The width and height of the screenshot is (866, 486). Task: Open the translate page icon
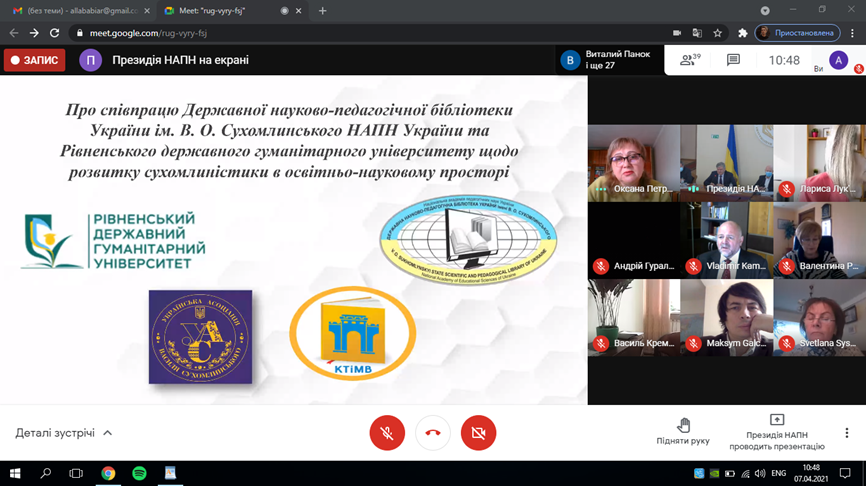coord(697,33)
